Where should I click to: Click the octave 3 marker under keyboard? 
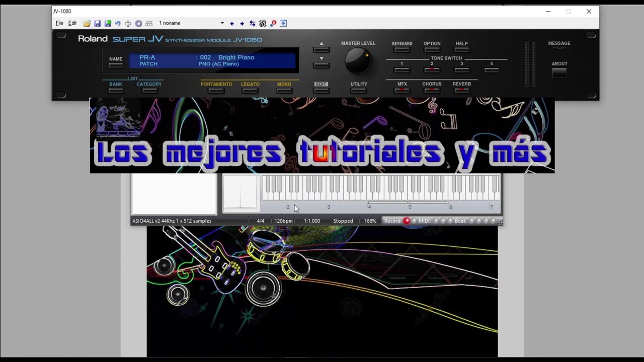pos(329,207)
